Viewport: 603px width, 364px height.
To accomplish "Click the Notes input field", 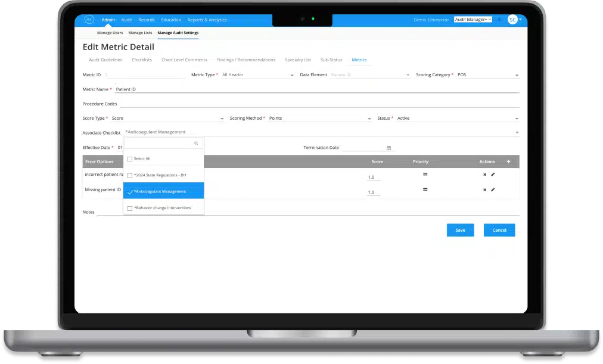I will coord(307,212).
